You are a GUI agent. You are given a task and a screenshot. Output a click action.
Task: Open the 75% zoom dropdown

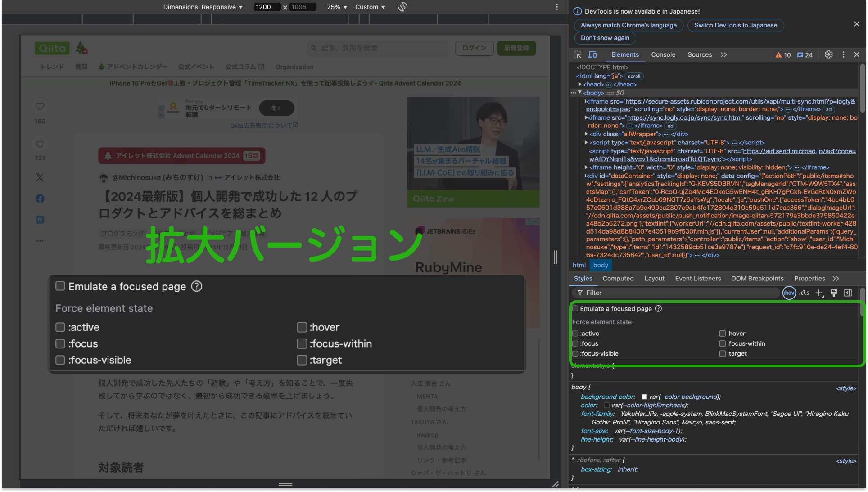pyautogui.click(x=337, y=7)
